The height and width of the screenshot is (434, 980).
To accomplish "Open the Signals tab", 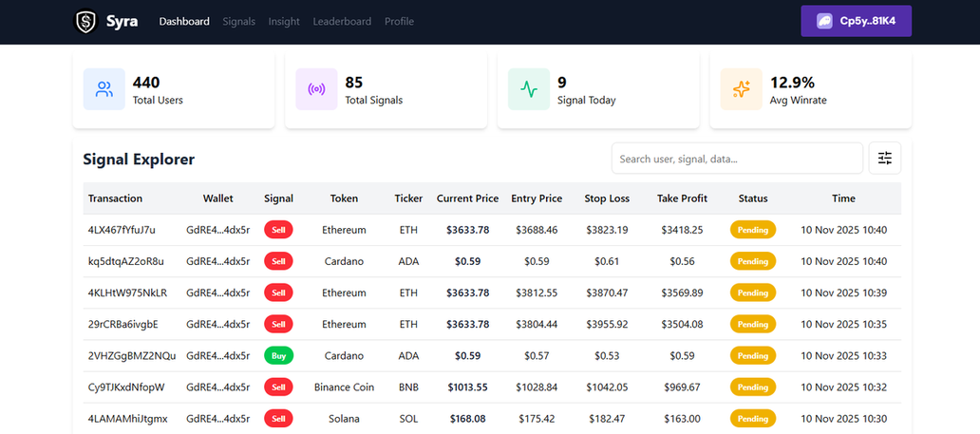I will pos(238,22).
